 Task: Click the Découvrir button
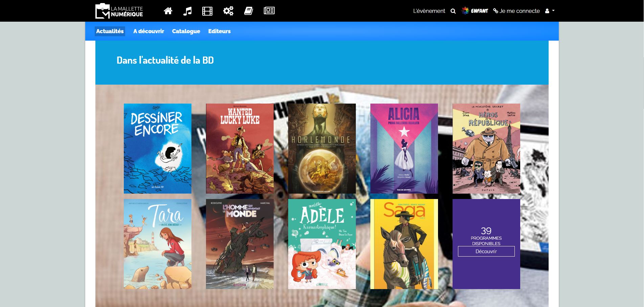click(486, 251)
